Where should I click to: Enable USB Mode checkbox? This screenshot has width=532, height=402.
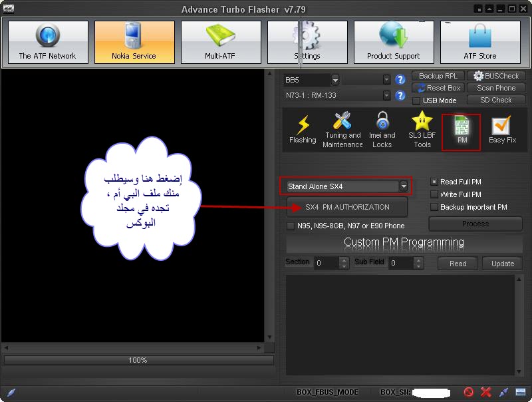(x=416, y=101)
